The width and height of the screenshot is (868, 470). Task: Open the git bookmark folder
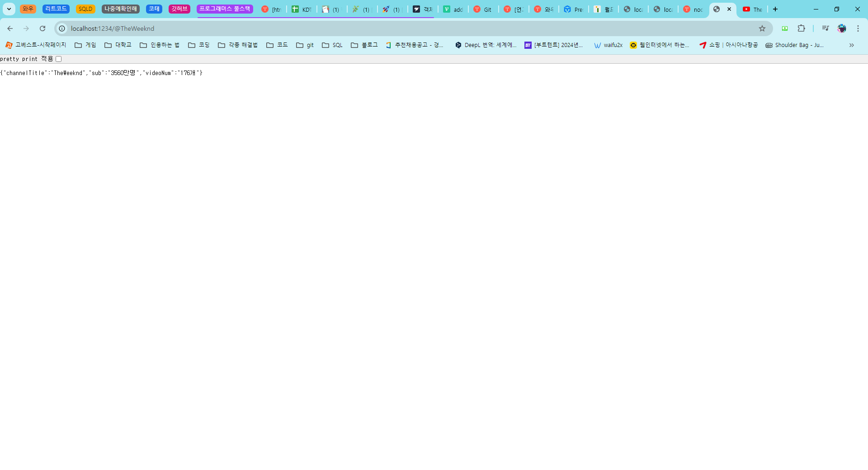pyautogui.click(x=305, y=45)
